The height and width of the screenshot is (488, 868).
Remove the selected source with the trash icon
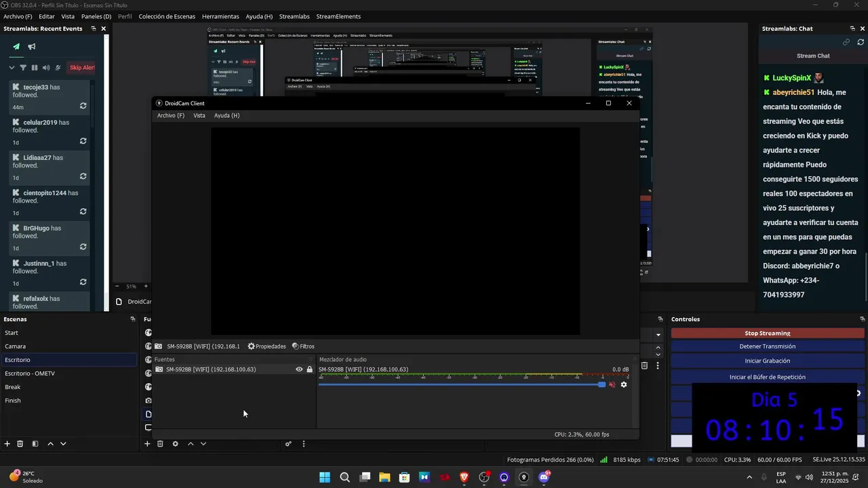160,444
